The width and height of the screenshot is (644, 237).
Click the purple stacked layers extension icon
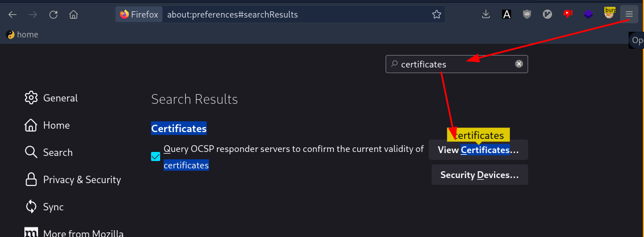588,15
